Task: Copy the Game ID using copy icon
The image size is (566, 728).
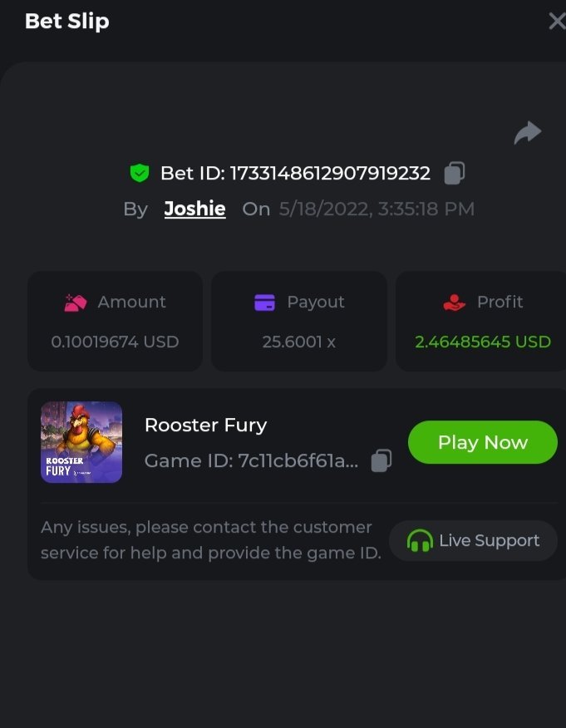Action: [x=381, y=460]
